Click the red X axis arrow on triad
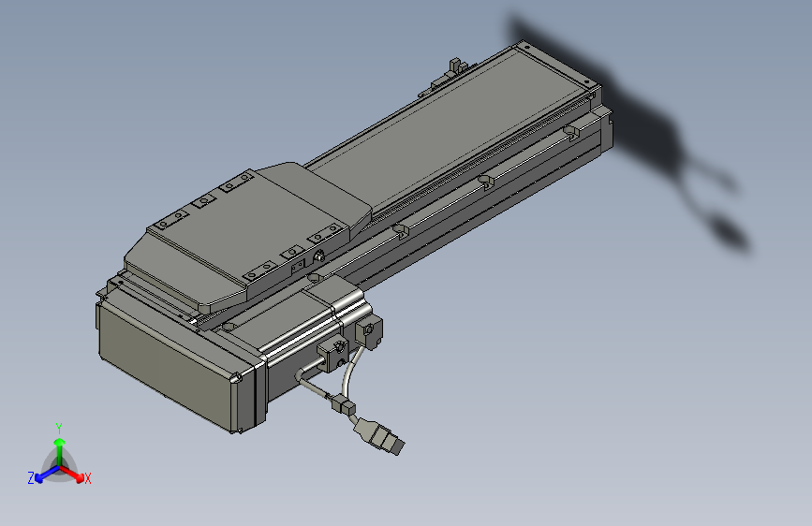Viewport: 812px width, 526px height. 73,474
